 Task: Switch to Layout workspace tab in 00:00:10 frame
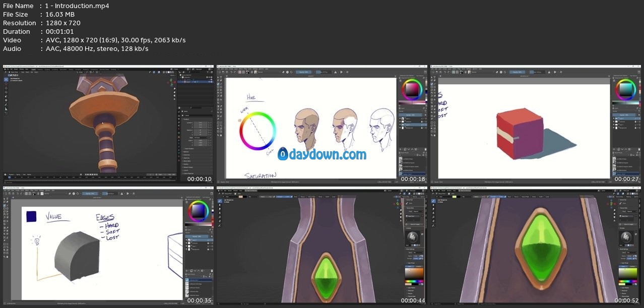click(x=33, y=69)
